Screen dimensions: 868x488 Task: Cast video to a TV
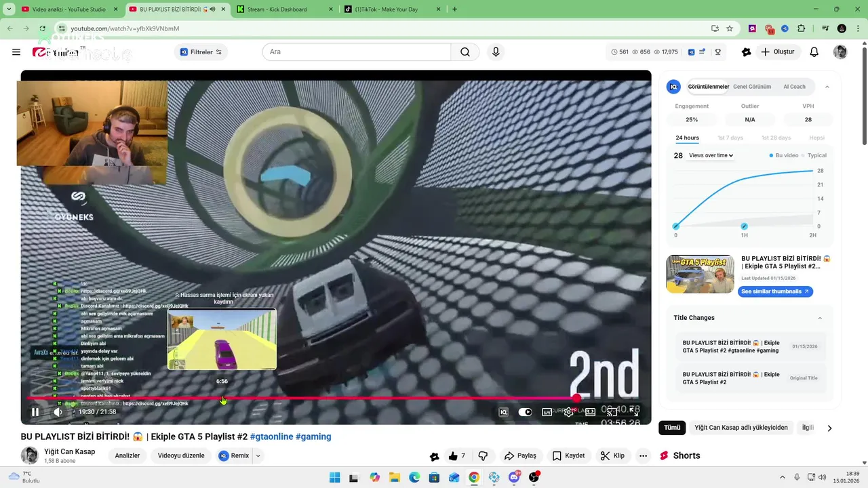tap(612, 412)
